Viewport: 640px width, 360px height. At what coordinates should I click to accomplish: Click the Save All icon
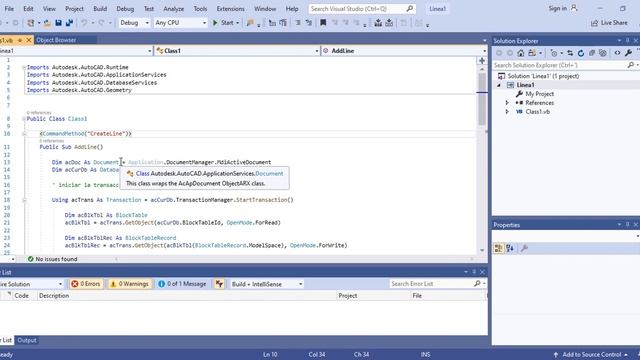click(x=69, y=23)
